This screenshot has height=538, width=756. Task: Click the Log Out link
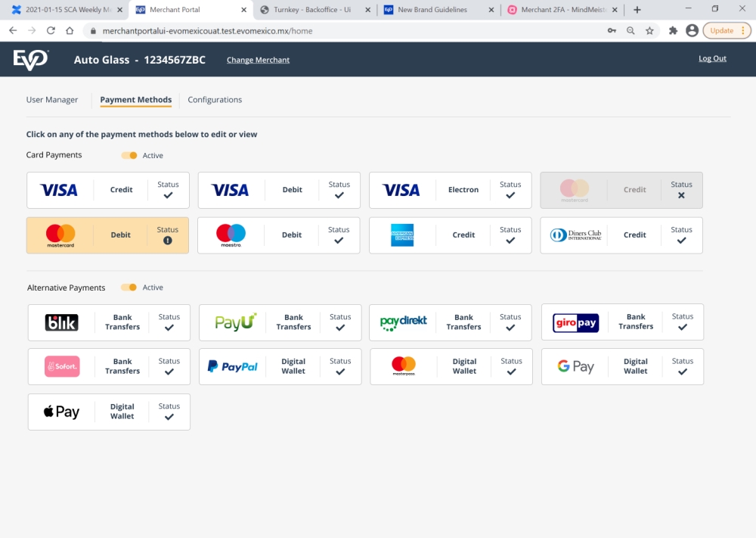(713, 58)
